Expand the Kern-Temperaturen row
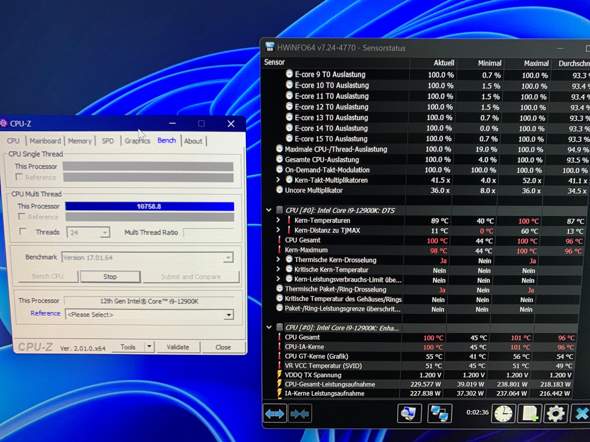590x442 pixels. (278, 220)
